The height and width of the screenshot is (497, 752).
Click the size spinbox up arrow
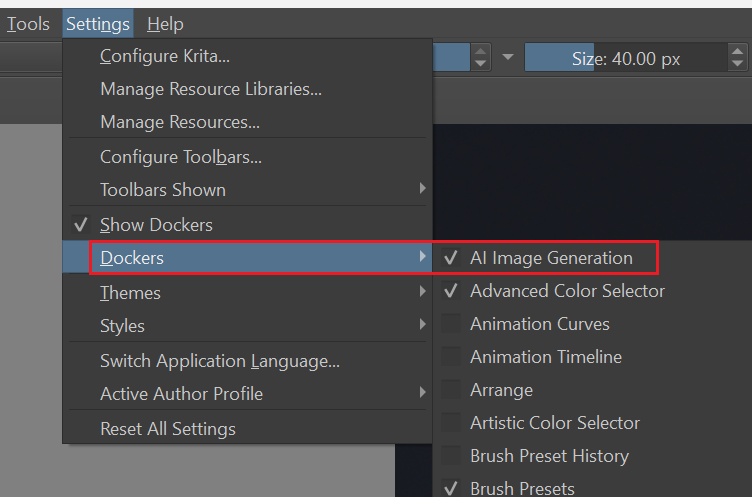(x=738, y=51)
